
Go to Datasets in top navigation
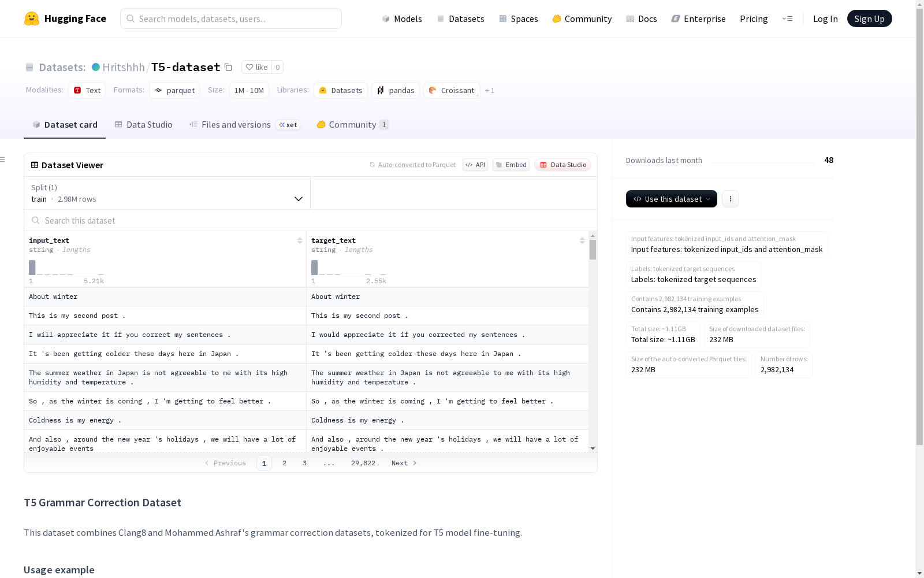460,18
